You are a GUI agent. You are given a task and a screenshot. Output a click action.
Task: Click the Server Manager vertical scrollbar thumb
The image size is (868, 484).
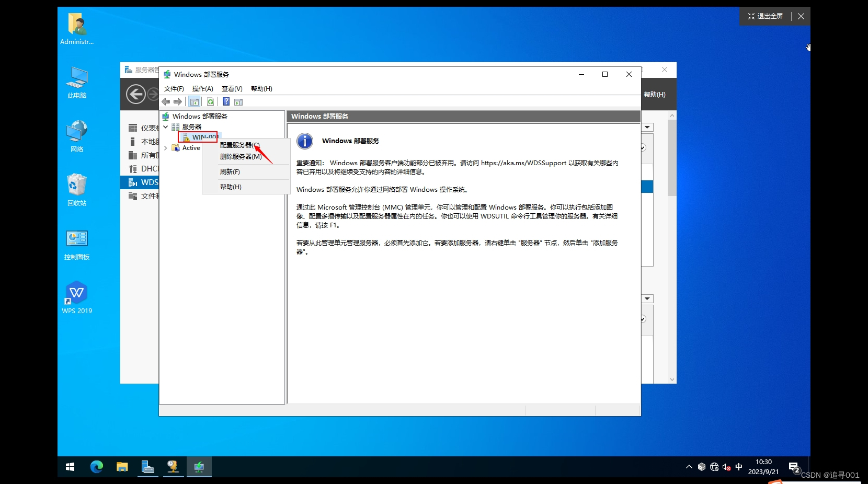[x=672, y=158]
